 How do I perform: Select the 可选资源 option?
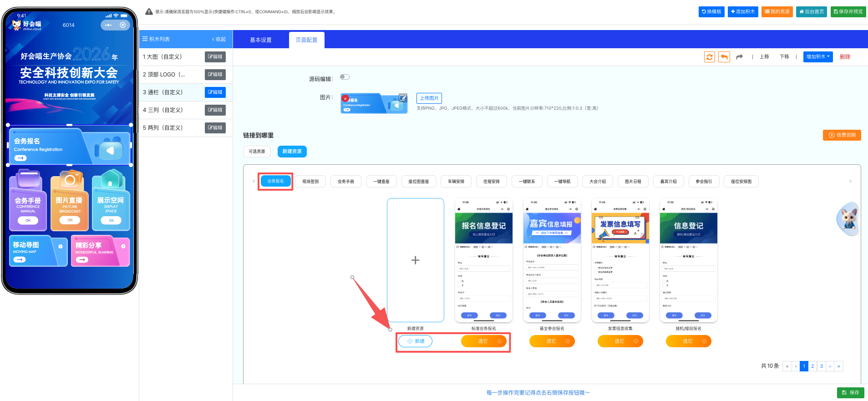(x=257, y=152)
